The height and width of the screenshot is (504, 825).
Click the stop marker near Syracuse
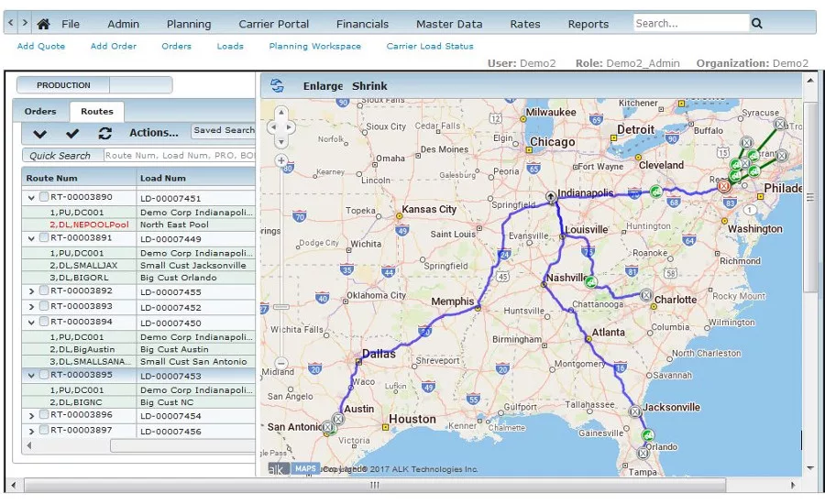pyautogui.click(x=780, y=125)
